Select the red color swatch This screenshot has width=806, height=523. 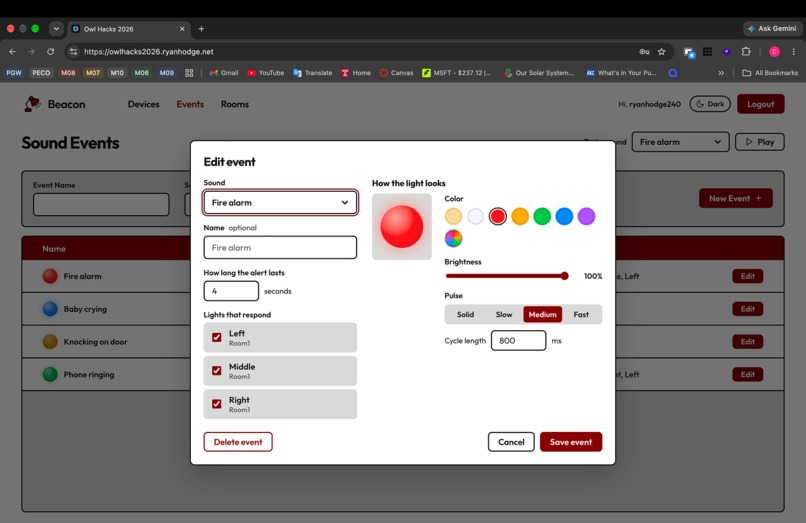(498, 217)
